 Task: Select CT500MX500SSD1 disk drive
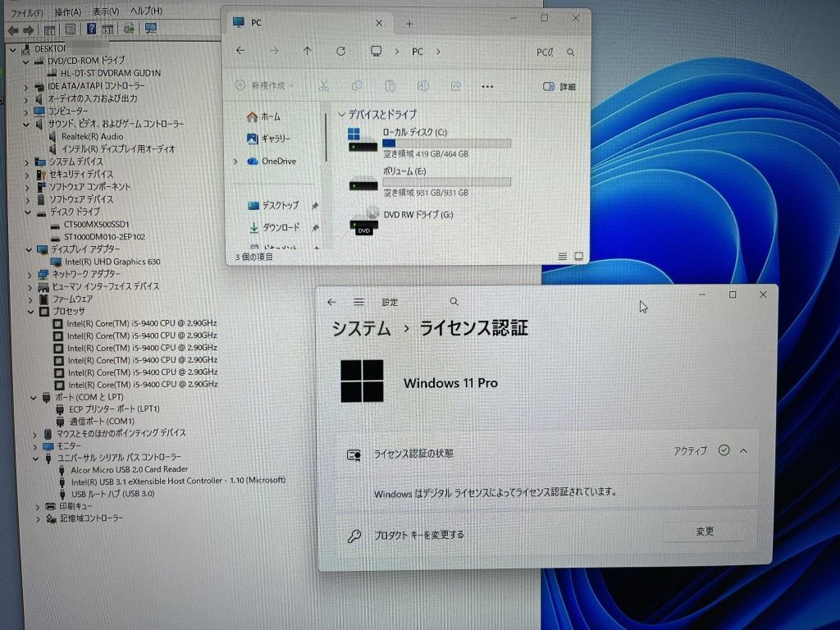tap(96, 225)
